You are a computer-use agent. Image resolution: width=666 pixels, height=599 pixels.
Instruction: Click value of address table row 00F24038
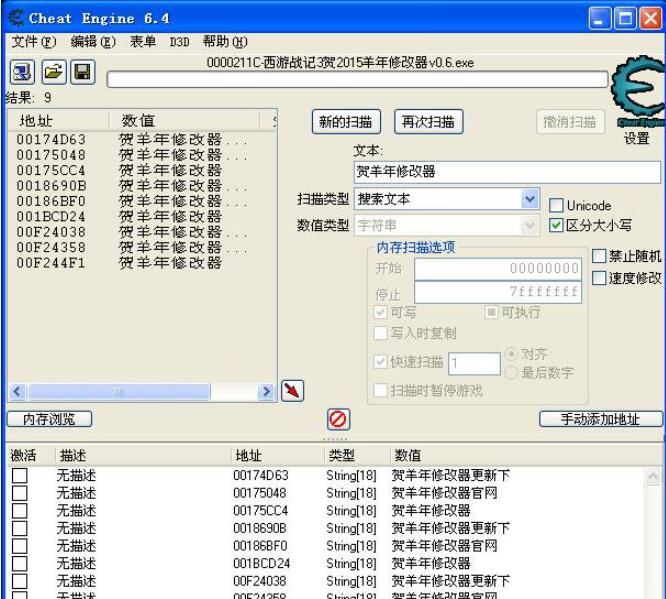tap(450, 581)
